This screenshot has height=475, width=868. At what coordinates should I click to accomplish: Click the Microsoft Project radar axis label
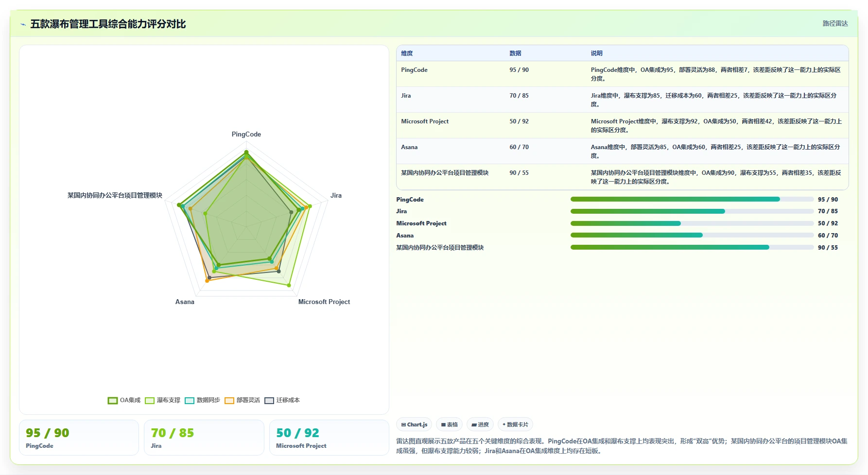pyautogui.click(x=324, y=302)
